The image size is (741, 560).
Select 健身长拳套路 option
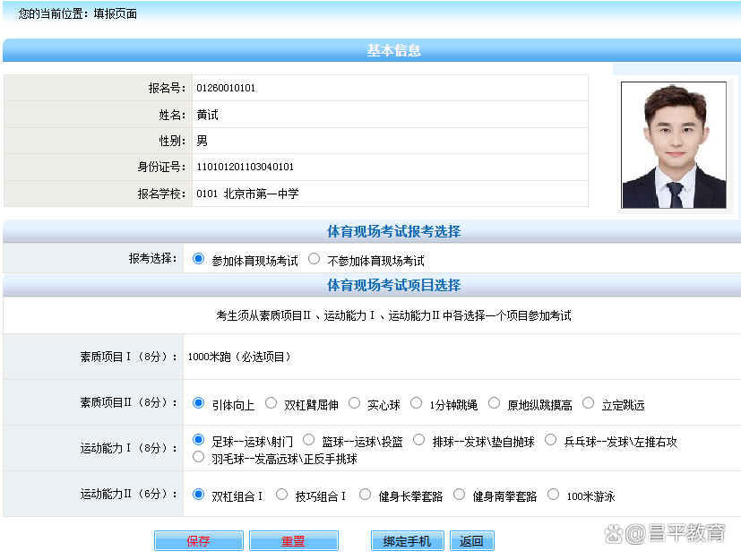(366, 495)
